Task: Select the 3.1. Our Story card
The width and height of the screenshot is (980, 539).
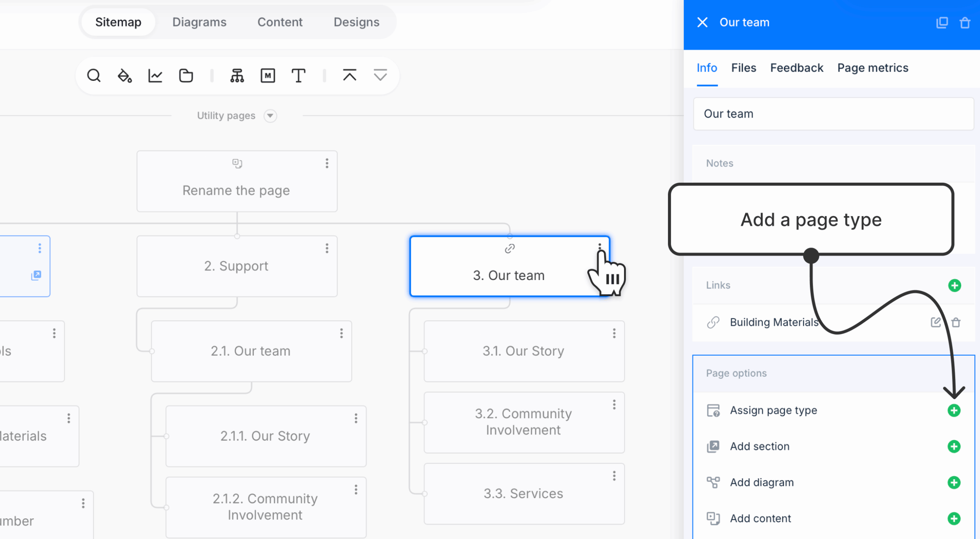Action: (524, 351)
